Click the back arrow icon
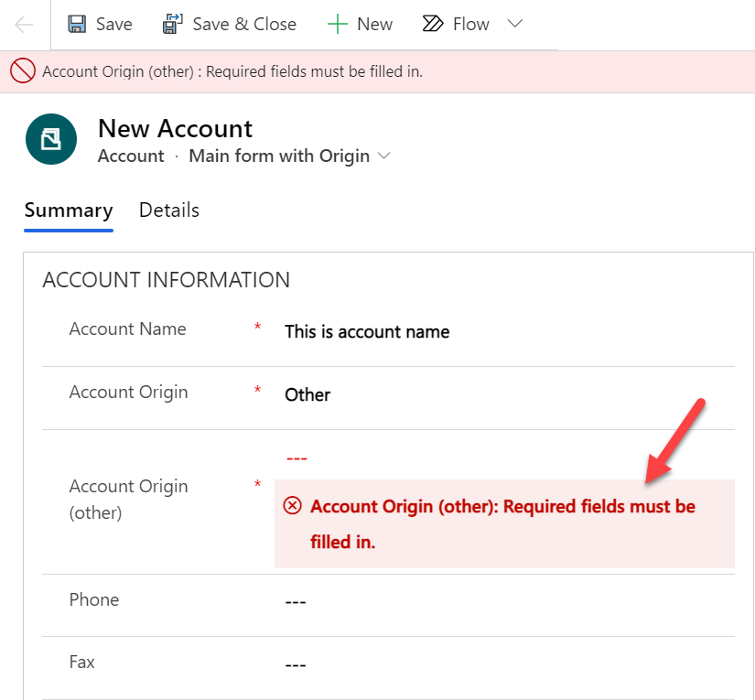Image resolution: width=755 pixels, height=700 pixels. 25,25
